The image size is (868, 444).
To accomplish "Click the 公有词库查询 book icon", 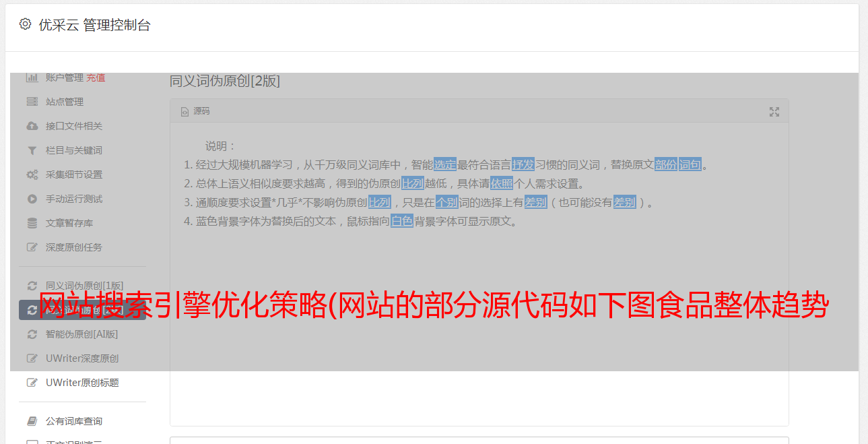I will pyautogui.click(x=32, y=421).
